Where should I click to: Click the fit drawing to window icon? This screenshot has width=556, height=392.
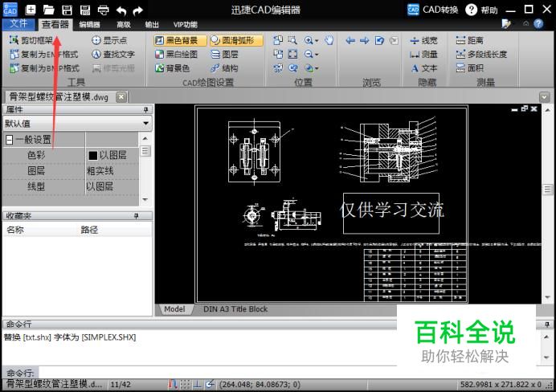292,55
